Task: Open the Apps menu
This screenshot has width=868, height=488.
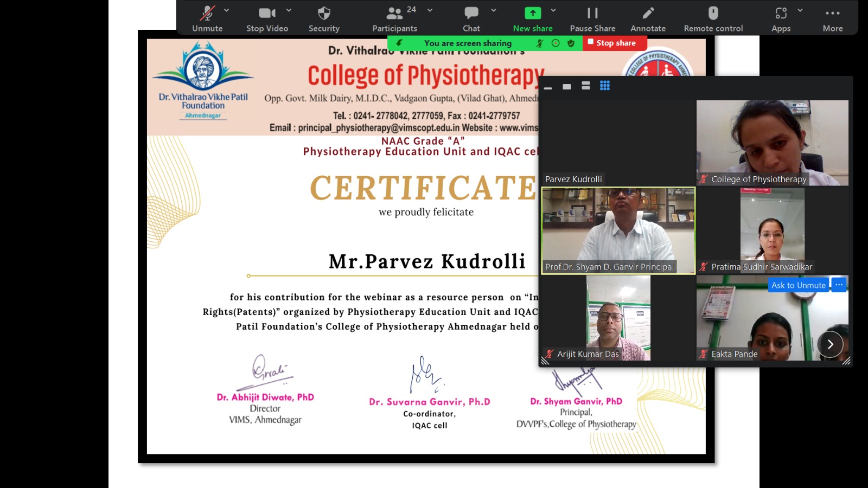Action: [781, 18]
